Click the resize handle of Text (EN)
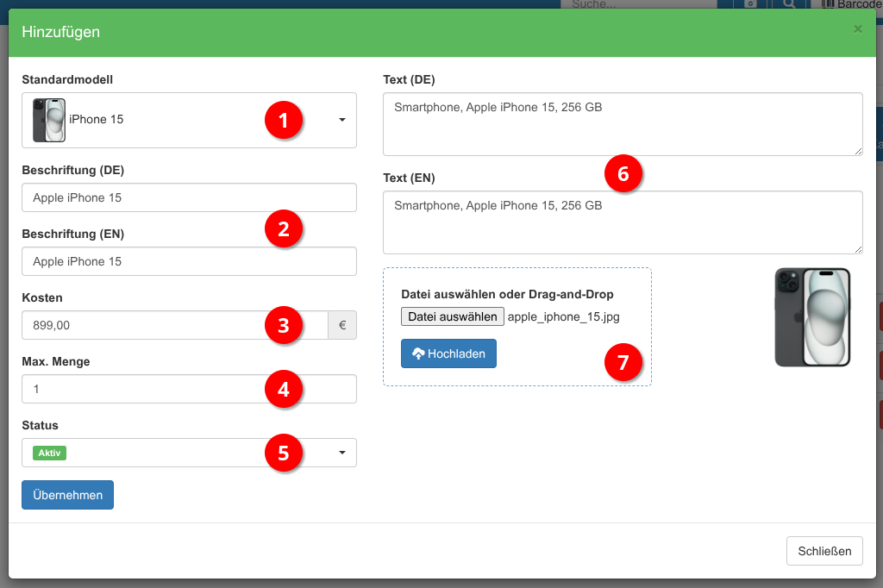 click(x=858, y=249)
